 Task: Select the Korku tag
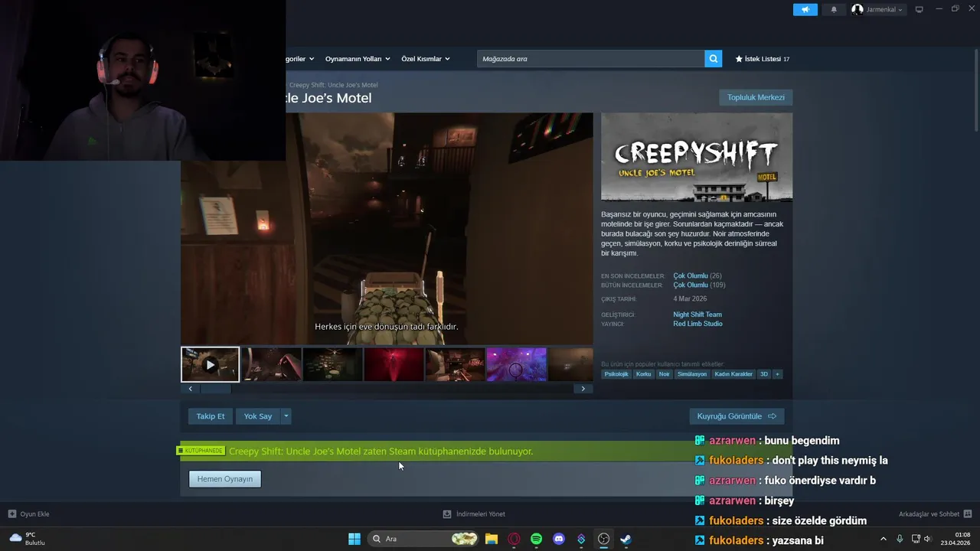[x=643, y=374]
